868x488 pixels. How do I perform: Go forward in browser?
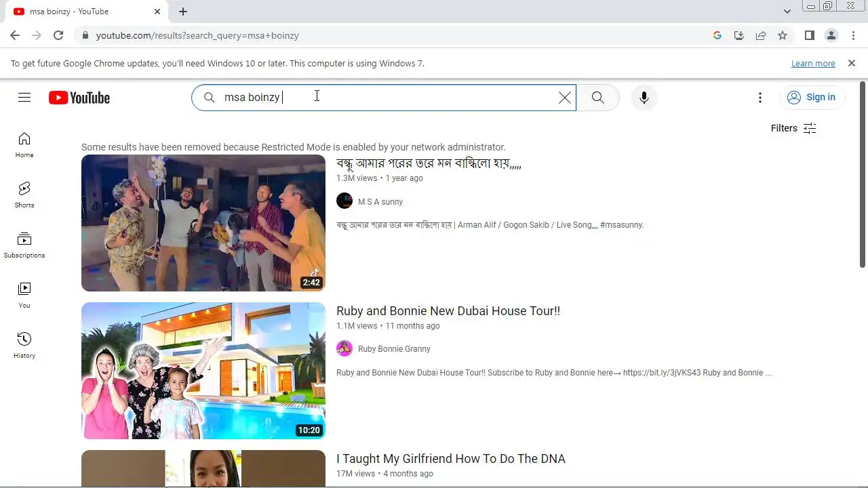pos(37,35)
